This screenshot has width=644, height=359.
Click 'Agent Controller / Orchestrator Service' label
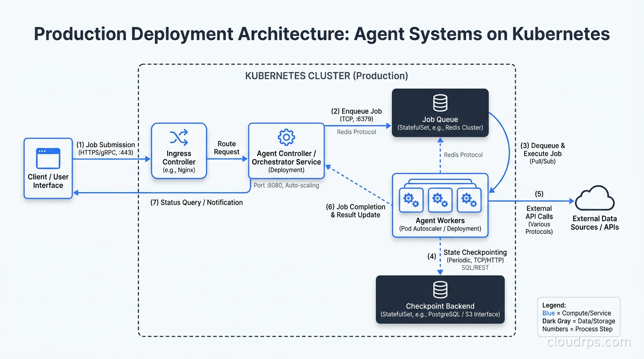point(286,158)
